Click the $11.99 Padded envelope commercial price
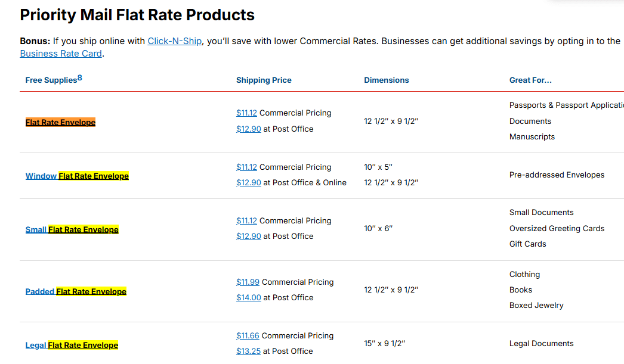 [248, 282]
